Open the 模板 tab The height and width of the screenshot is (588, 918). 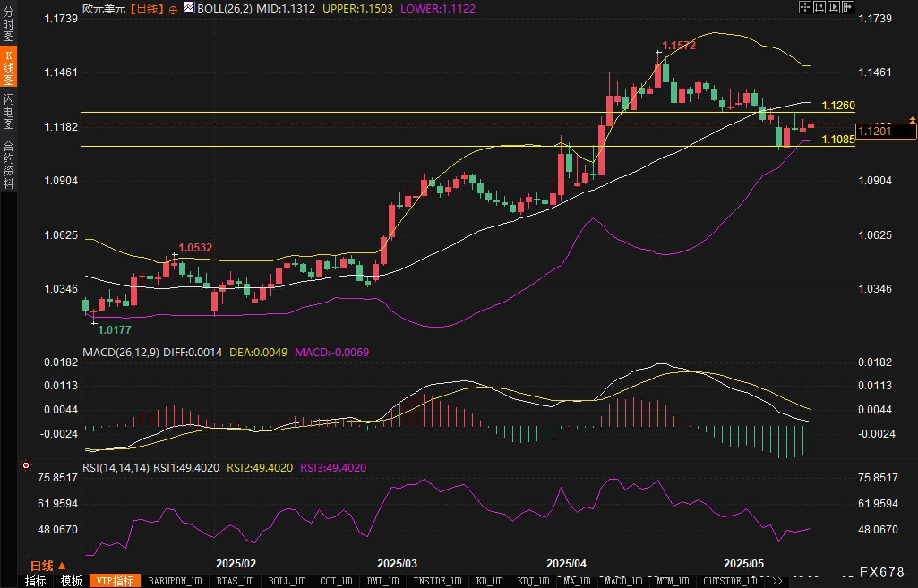pos(71,581)
